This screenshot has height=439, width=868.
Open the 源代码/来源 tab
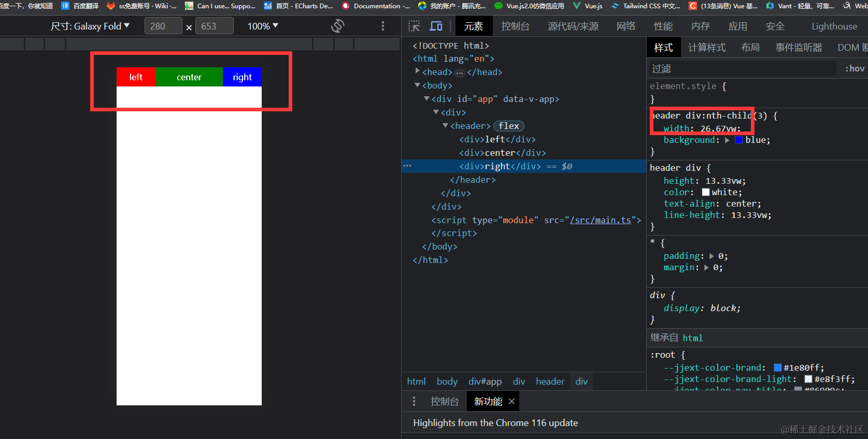coord(573,26)
